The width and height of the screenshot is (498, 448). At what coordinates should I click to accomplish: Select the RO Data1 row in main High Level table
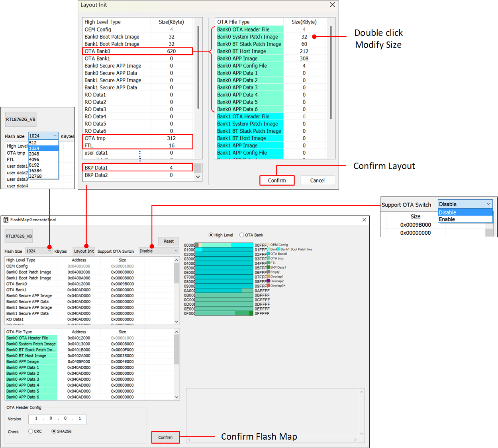click(x=89, y=319)
